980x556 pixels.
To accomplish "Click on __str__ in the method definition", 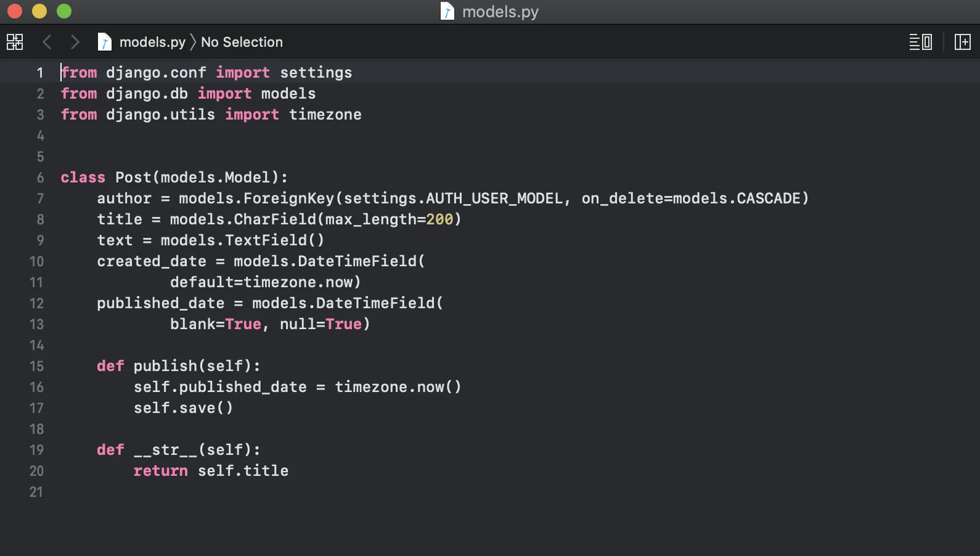I will 165,450.
